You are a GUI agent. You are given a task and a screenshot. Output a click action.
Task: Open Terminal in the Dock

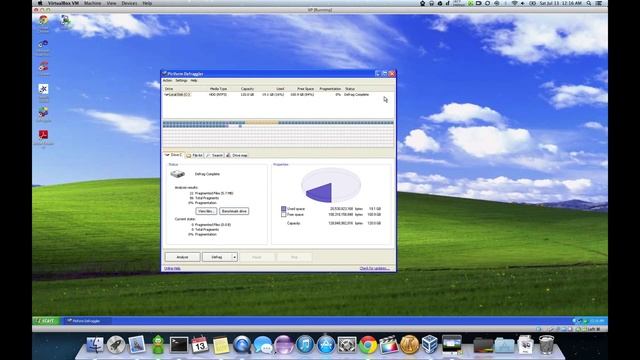pyautogui.click(x=179, y=344)
